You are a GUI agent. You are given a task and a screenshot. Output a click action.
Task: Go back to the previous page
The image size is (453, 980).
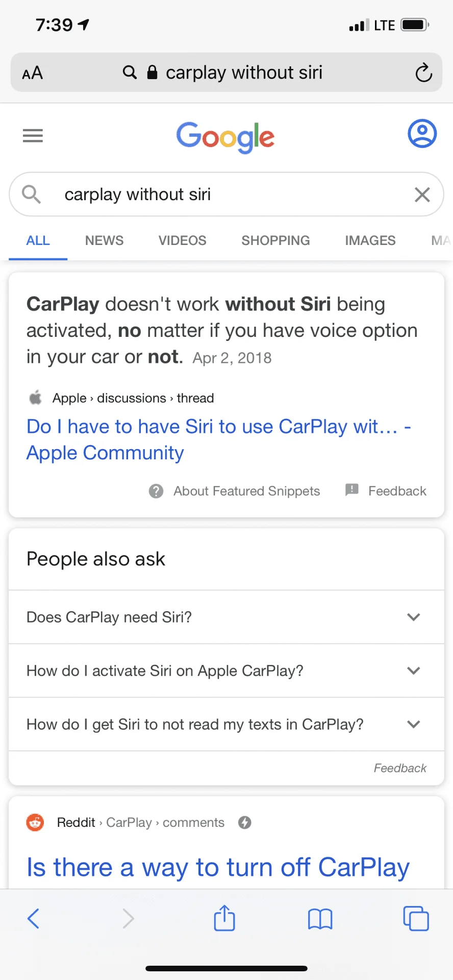(x=34, y=918)
